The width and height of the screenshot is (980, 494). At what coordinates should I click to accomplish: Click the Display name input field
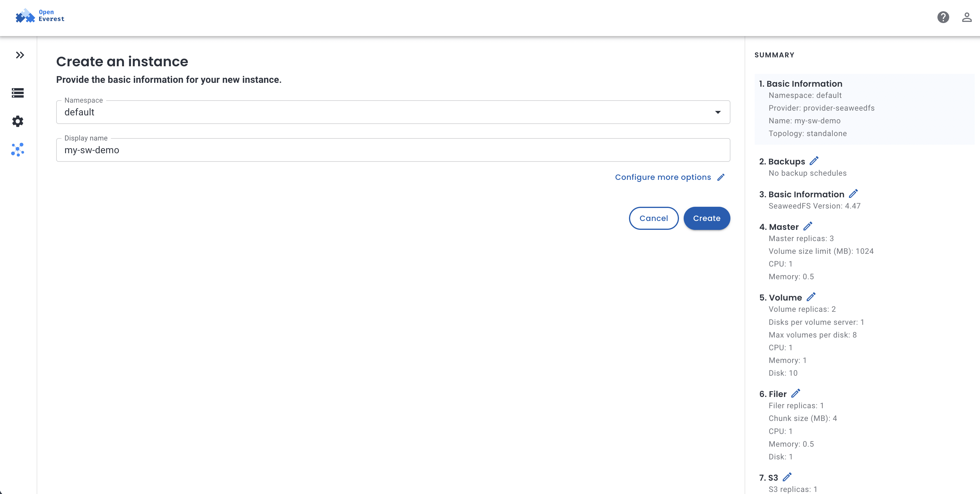tap(393, 150)
